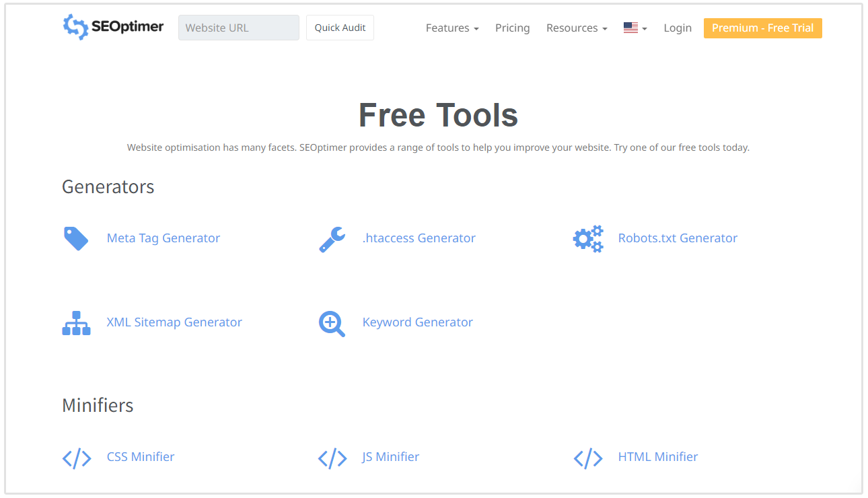Open the Meta Tag Generator link

164,238
